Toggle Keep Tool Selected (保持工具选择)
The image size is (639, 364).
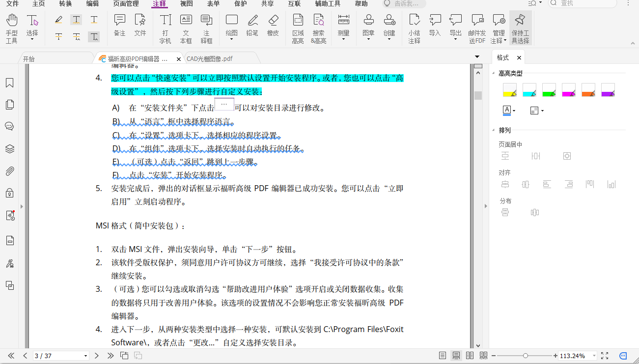[520, 28]
